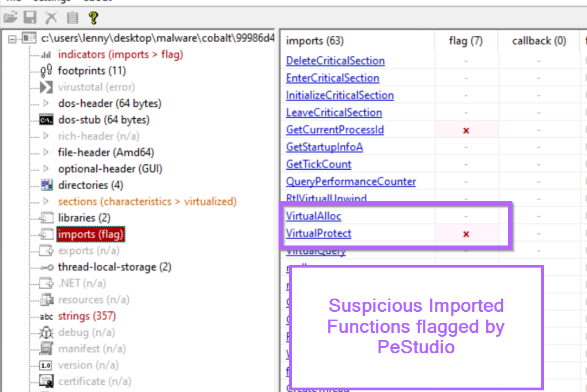Click the DeleteCriticalSection import link
This screenshot has width=587, height=392.
[x=335, y=61]
